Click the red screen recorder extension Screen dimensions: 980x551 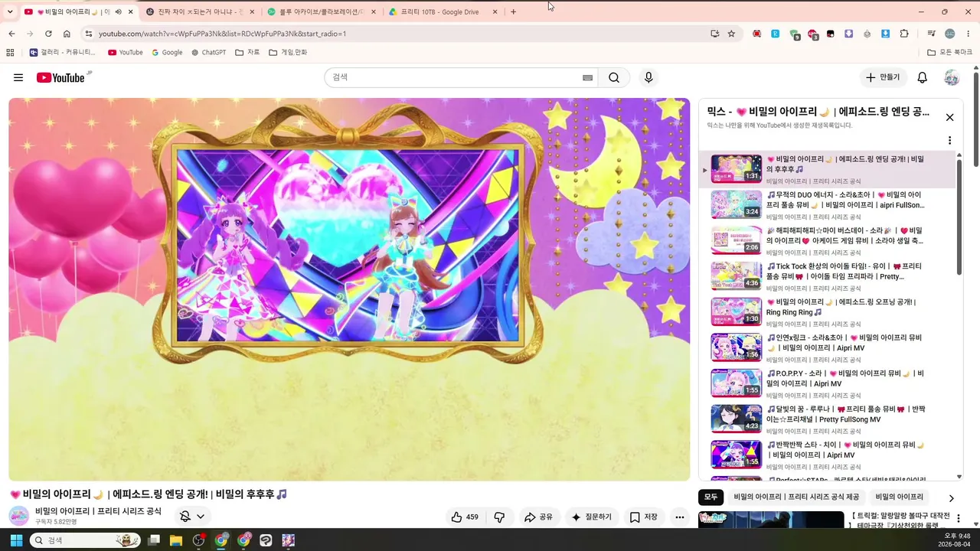pyautogui.click(x=757, y=34)
